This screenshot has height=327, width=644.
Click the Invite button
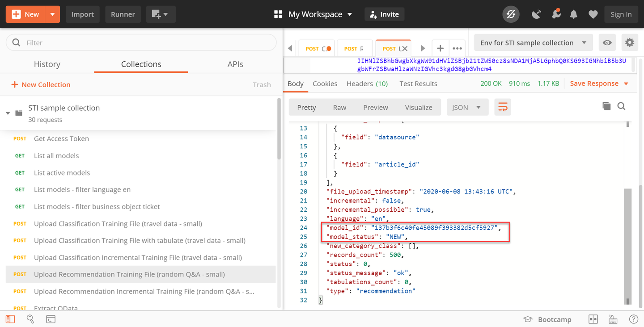(384, 14)
